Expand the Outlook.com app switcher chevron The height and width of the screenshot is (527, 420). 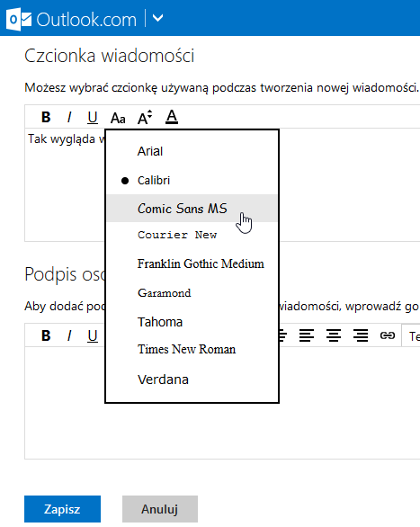coord(158,17)
